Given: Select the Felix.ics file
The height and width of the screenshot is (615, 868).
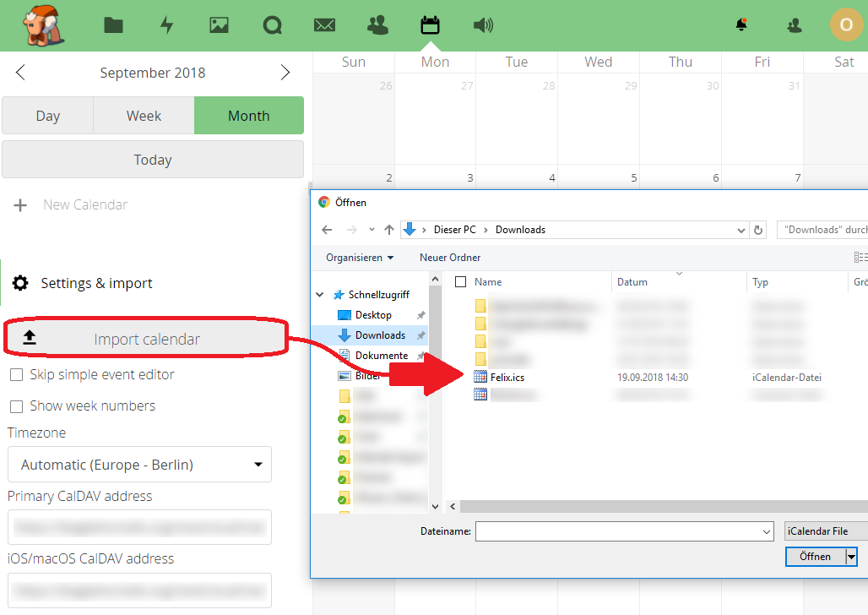Looking at the screenshot, I should click(x=507, y=378).
